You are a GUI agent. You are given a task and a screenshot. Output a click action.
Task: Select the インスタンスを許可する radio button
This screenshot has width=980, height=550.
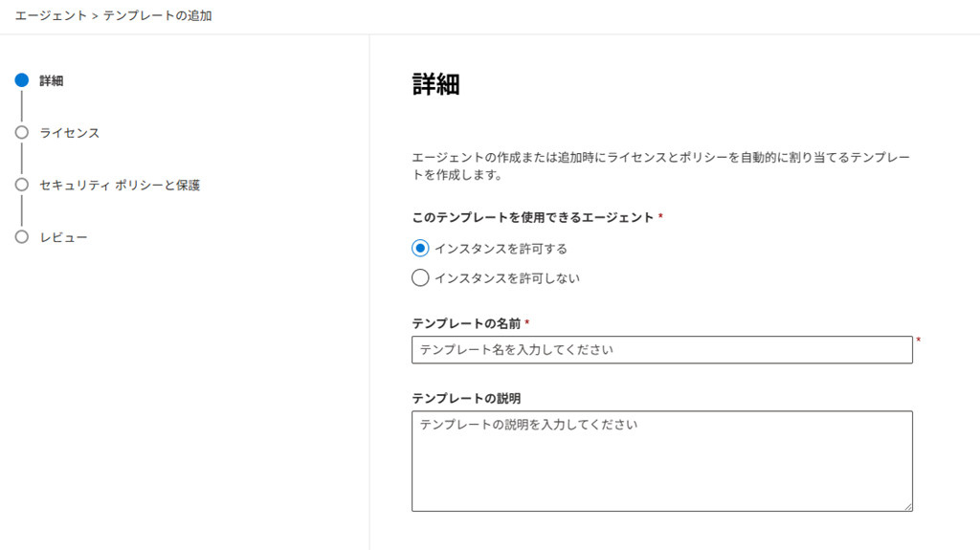pos(420,248)
